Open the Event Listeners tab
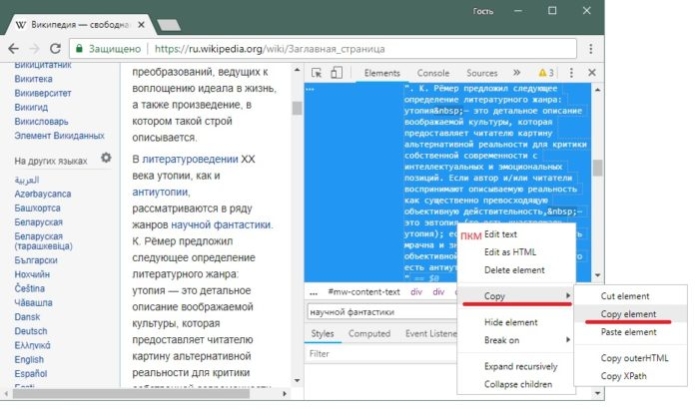 pyautogui.click(x=431, y=334)
